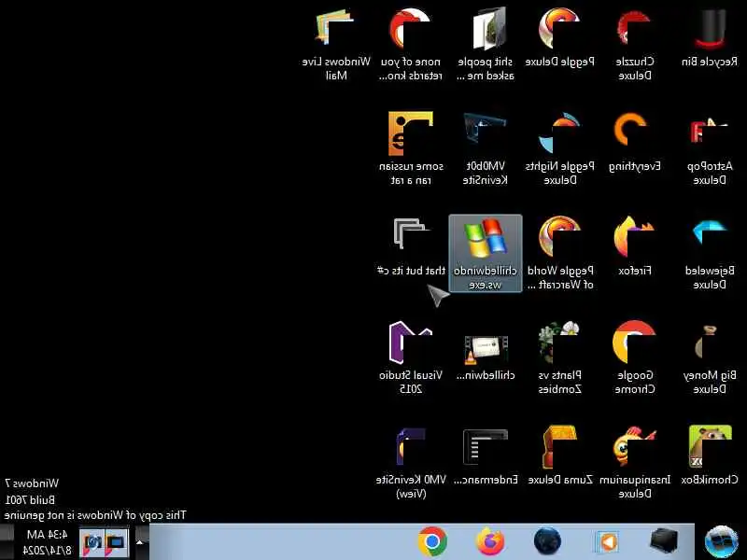
Task: Click the monitor-shaped system tray icon
Action: (116, 542)
